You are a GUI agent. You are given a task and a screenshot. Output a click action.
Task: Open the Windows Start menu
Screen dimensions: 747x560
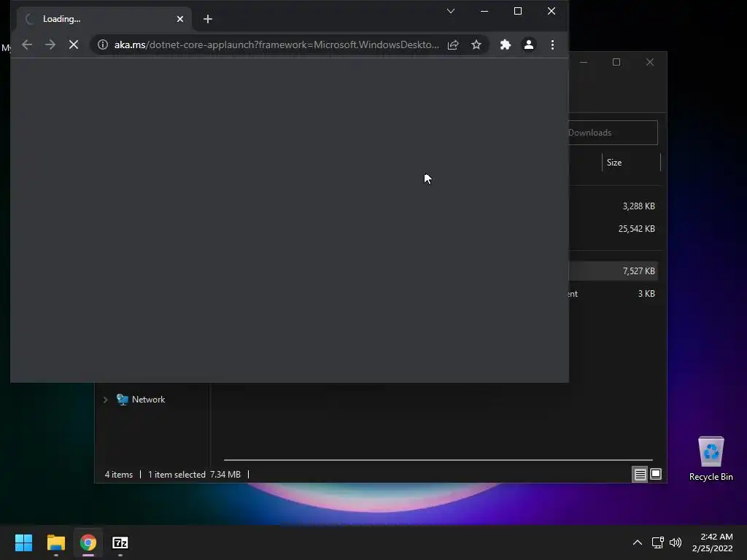24,542
